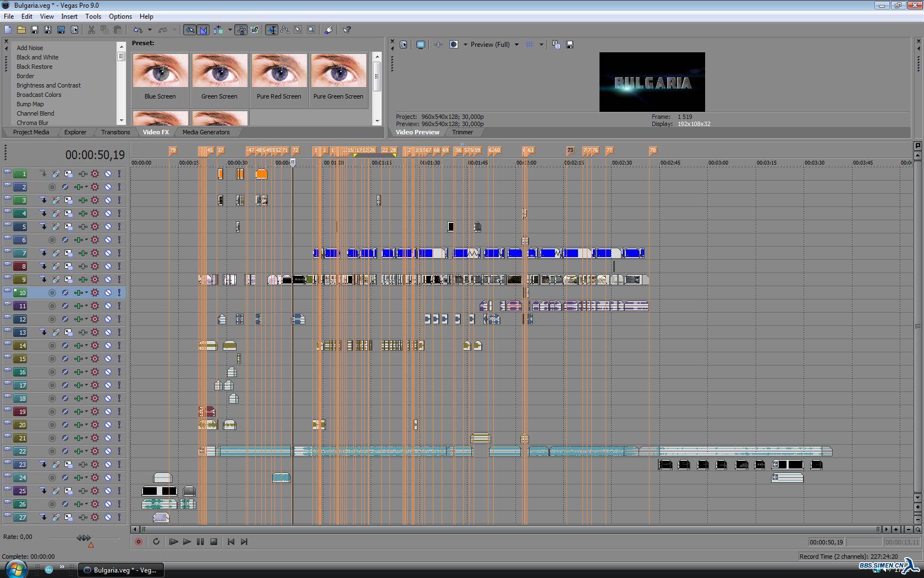
Task: Toggle Loop Playback in the transport bar
Action: [x=156, y=542]
